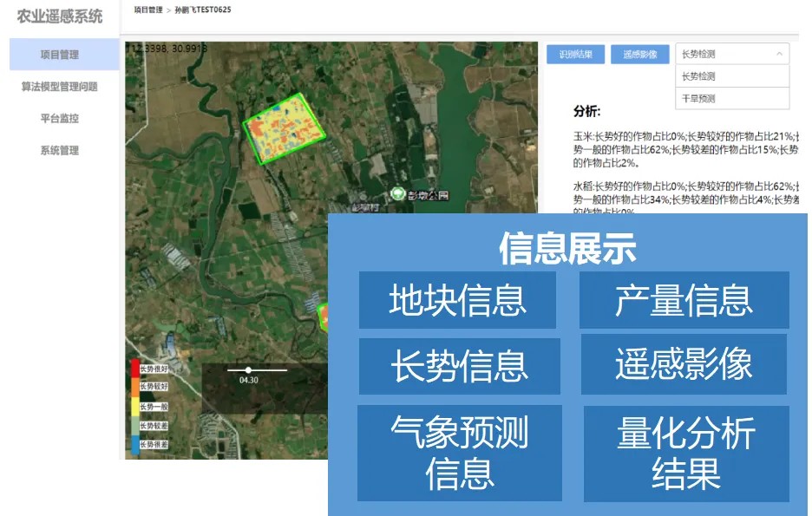Open 项目管理 in the sidebar
This screenshot has height=516, width=812.
pyautogui.click(x=60, y=55)
